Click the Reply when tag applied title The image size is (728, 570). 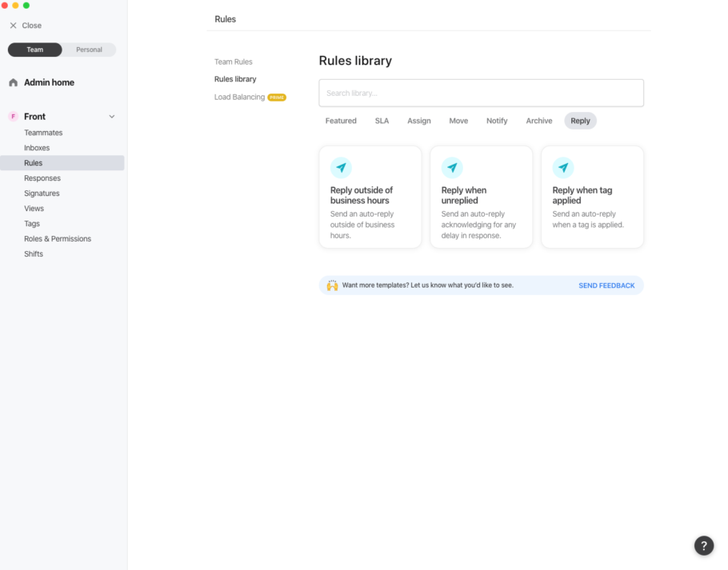[x=582, y=195]
